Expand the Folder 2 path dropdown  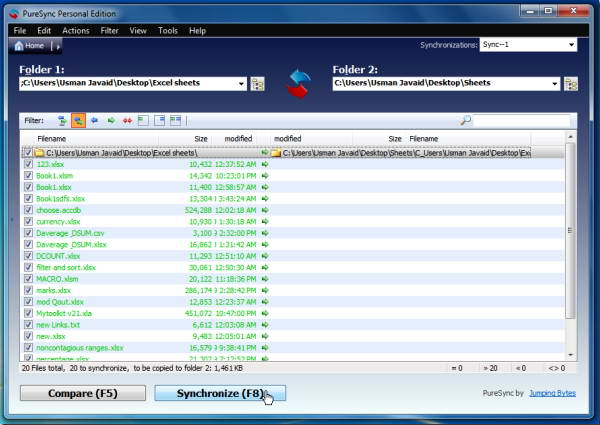pyautogui.click(x=555, y=84)
